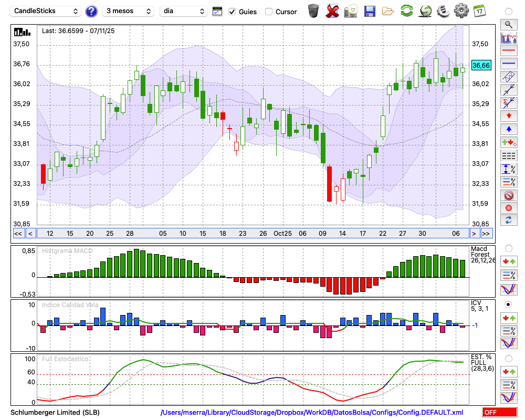Viewport: 525px width, 420px height.
Task: Click the bar chart icon in chart corner
Action: pos(22,32)
